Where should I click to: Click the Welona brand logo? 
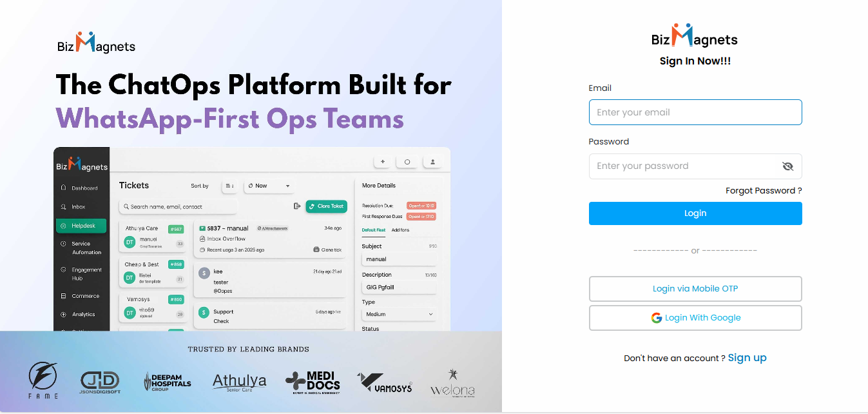452,384
